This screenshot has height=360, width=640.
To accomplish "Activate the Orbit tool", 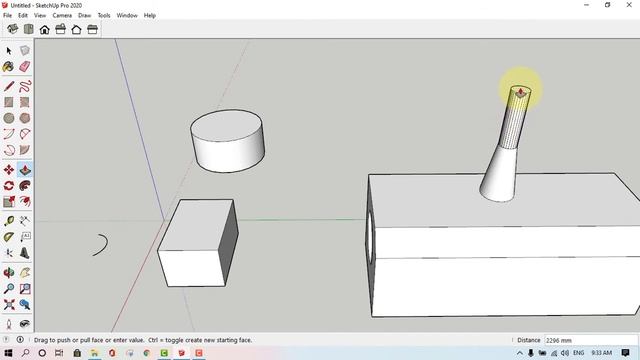I will click(9, 273).
